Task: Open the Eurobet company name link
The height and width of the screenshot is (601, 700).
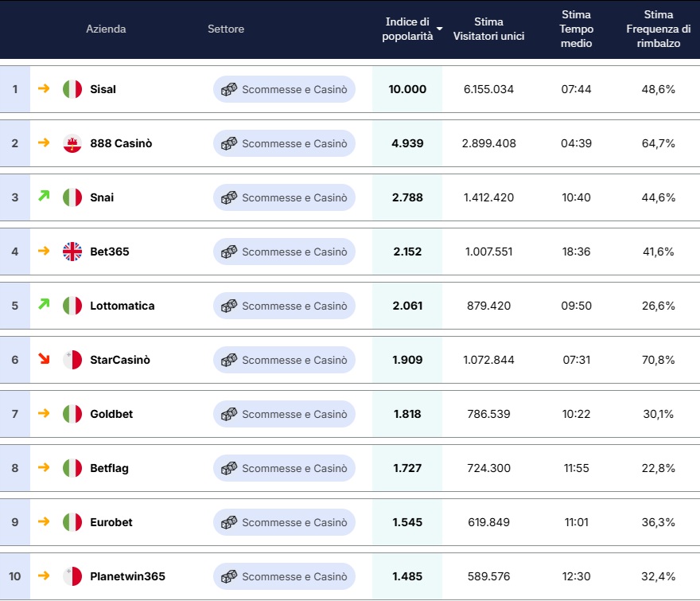Action: [111, 522]
